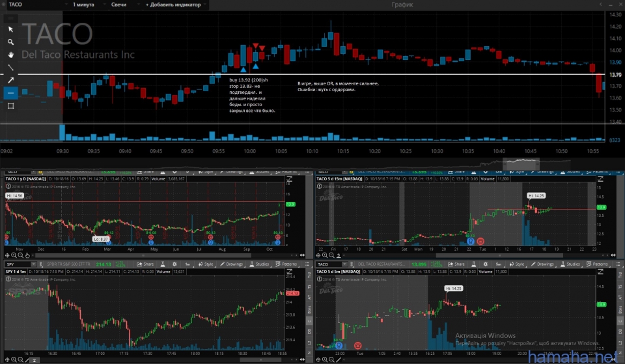Click flask icon in TACO 5m chart toolbar
Screen dimensions: 625x364
(473, 264)
